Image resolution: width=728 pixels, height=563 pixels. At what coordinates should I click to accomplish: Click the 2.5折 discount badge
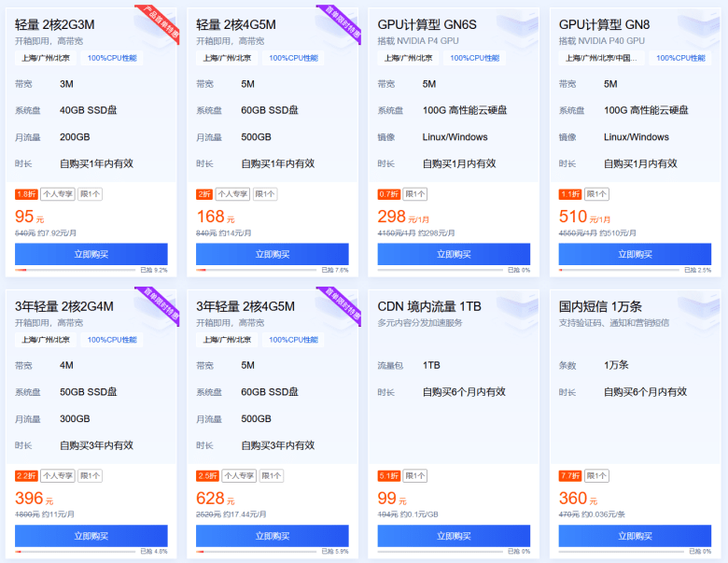207,475
